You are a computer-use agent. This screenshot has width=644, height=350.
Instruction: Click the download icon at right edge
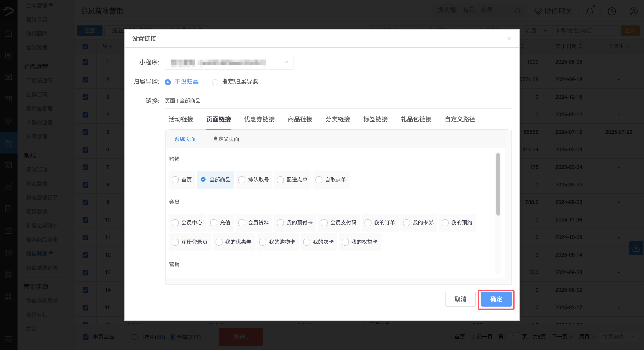[636, 248]
